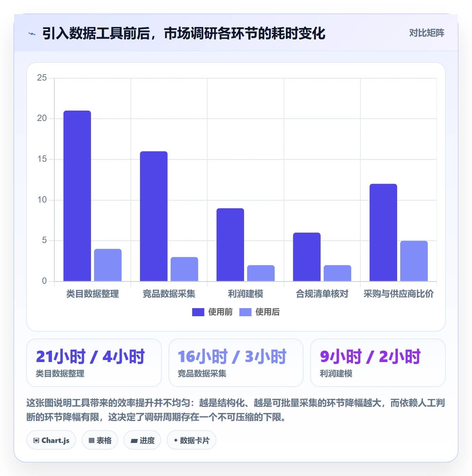Click the Chart.js tag

point(51,440)
